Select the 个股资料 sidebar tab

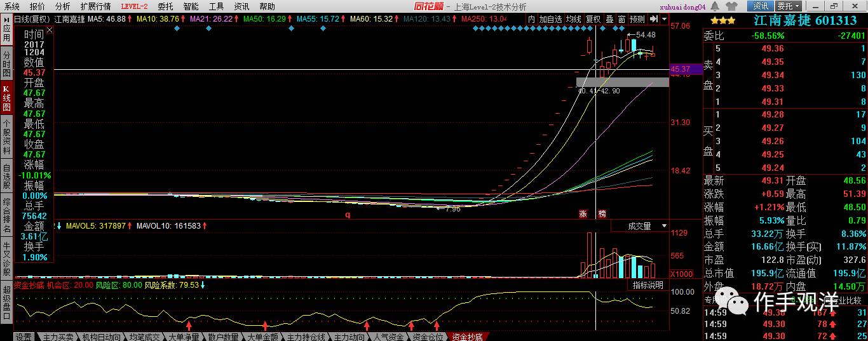(6, 137)
